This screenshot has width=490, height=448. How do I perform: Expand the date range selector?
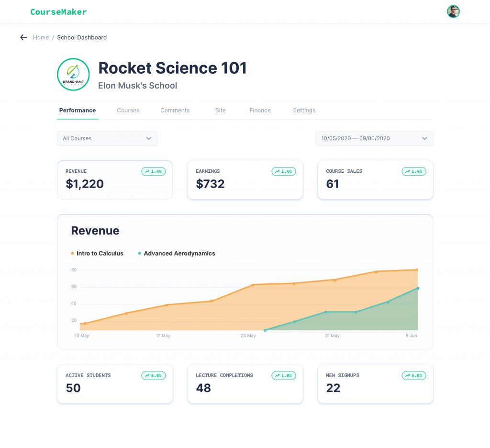tap(374, 138)
